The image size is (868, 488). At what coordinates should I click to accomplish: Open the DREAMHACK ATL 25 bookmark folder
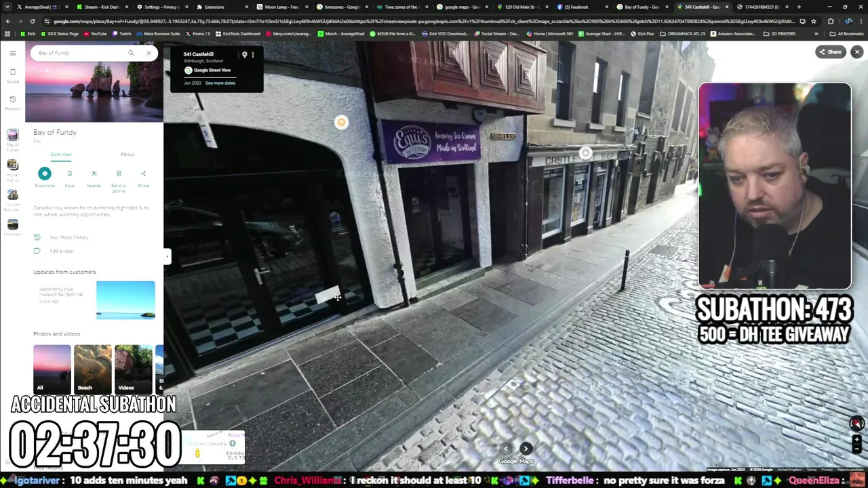[683, 33]
